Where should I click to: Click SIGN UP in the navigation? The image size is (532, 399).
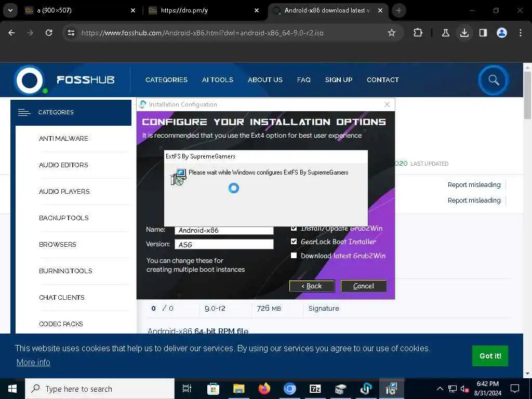point(339,79)
